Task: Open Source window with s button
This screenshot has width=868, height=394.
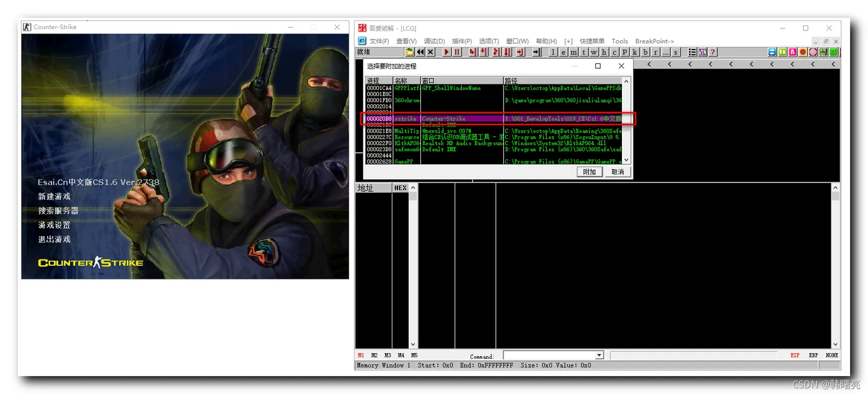Action: [676, 52]
